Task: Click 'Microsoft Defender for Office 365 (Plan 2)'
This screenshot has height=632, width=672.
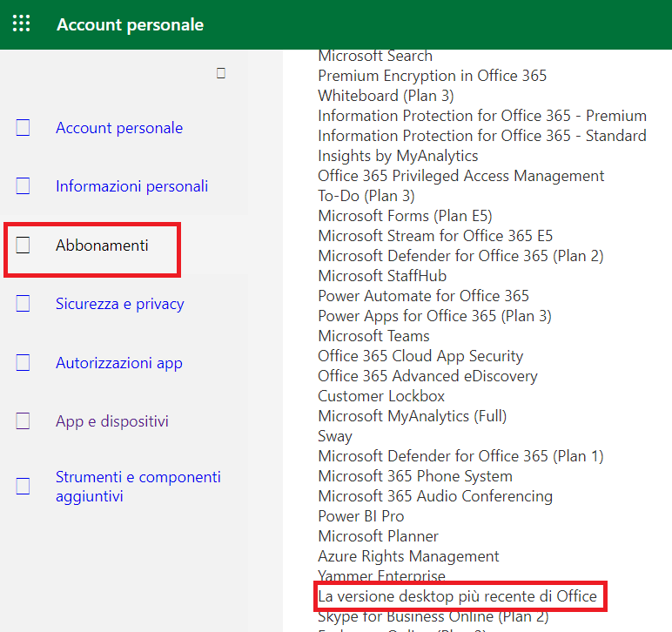Action: point(460,256)
